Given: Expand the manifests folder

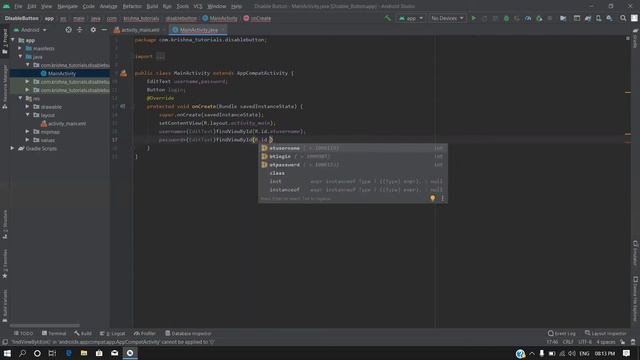Looking at the screenshot, I should coord(20,48).
